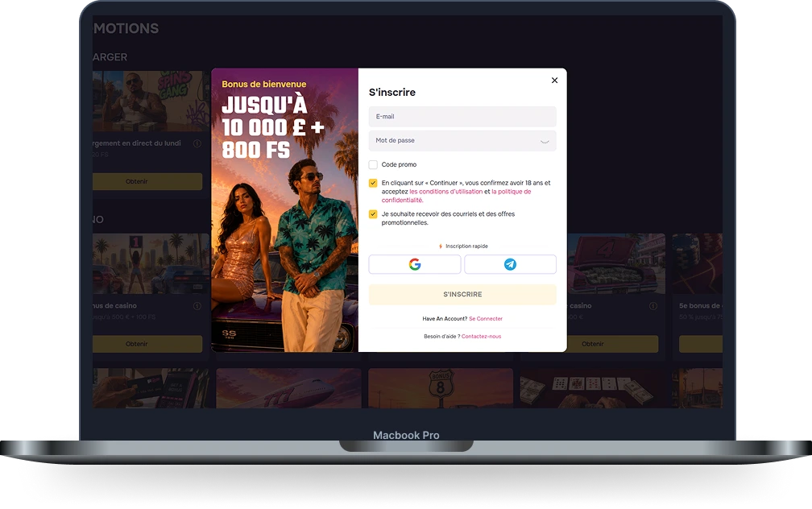This screenshot has width=812, height=509.
Task: Click the 5e bonus de card title
Action: [x=701, y=305]
